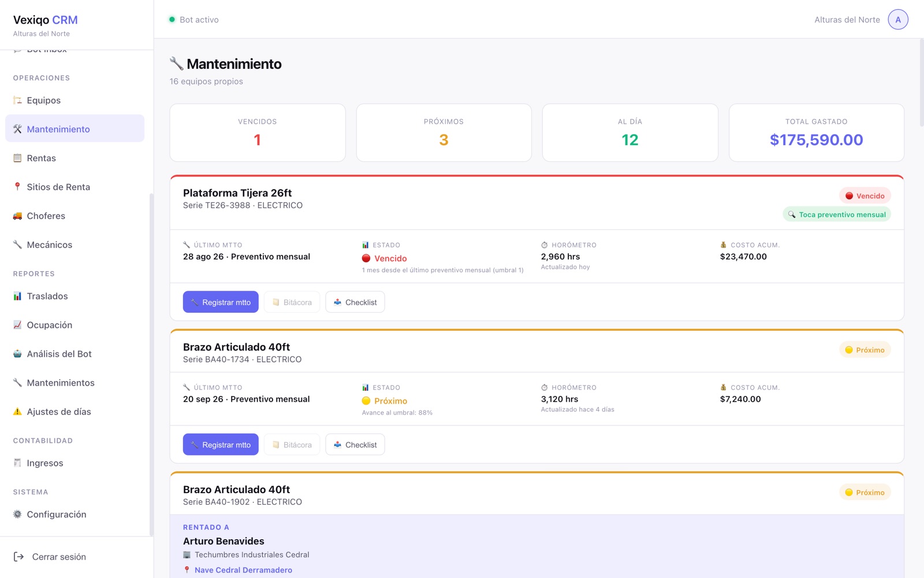This screenshot has width=924, height=578.
Task: Open Ajustes de días warning item
Action: (x=75, y=412)
